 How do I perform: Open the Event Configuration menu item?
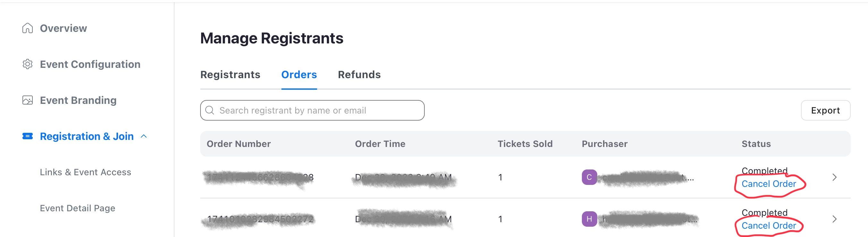(x=90, y=64)
